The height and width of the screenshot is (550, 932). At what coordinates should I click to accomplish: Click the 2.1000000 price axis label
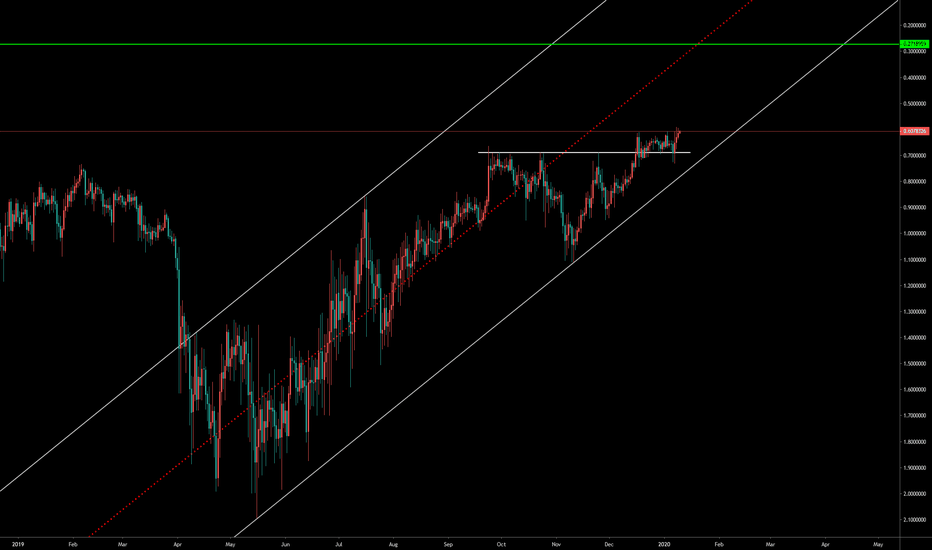915,520
